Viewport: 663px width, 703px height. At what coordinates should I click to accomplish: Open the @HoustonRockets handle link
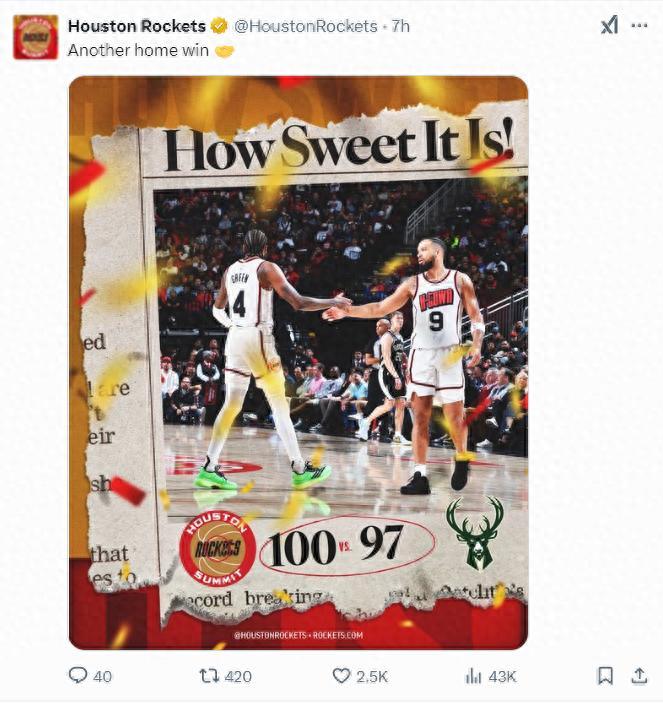(306, 26)
